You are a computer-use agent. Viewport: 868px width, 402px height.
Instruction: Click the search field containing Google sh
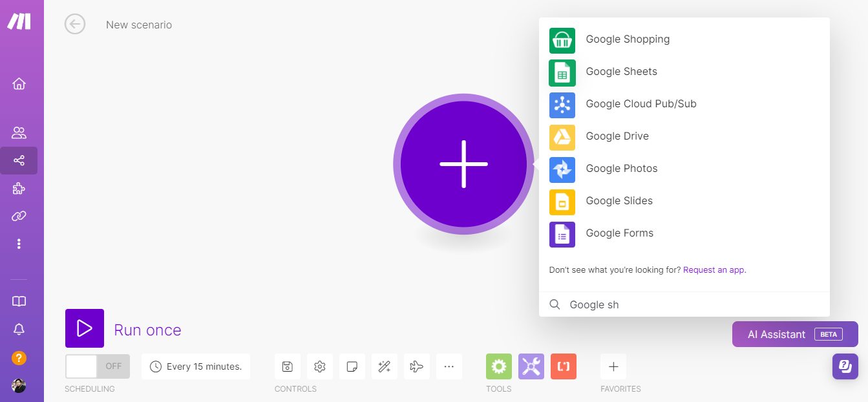pyautogui.click(x=685, y=304)
